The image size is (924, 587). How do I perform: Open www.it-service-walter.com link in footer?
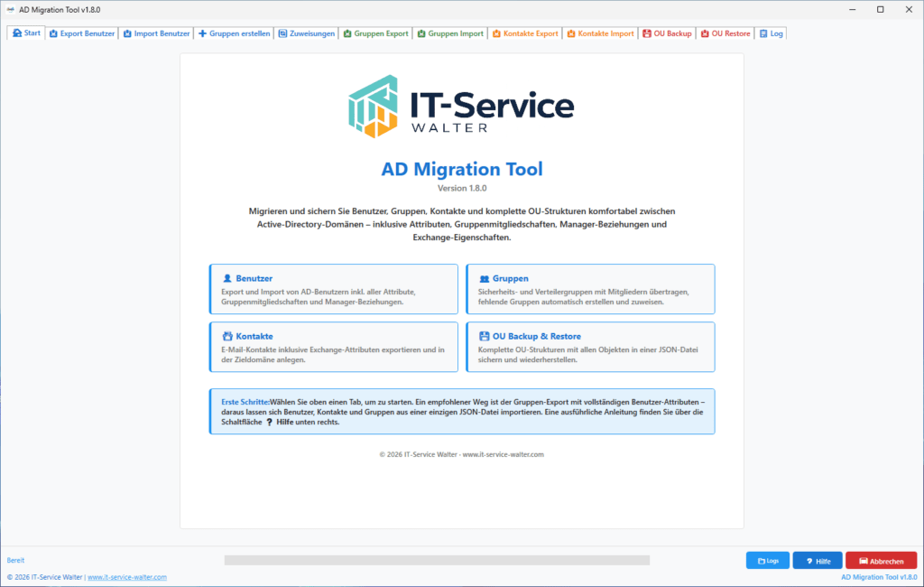coord(126,577)
